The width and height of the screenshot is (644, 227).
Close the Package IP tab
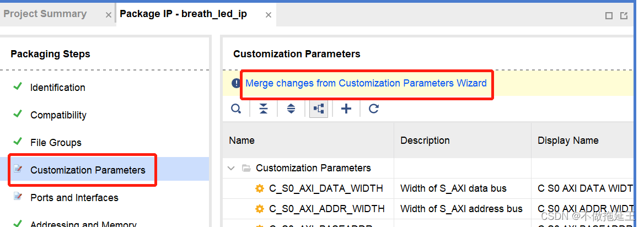click(x=269, y=15)
